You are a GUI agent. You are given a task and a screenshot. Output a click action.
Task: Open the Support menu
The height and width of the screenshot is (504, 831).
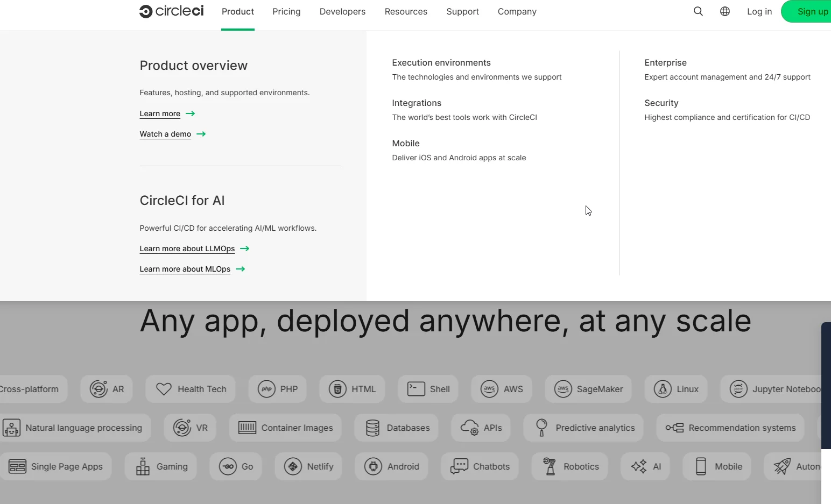(x=462, y=11)
